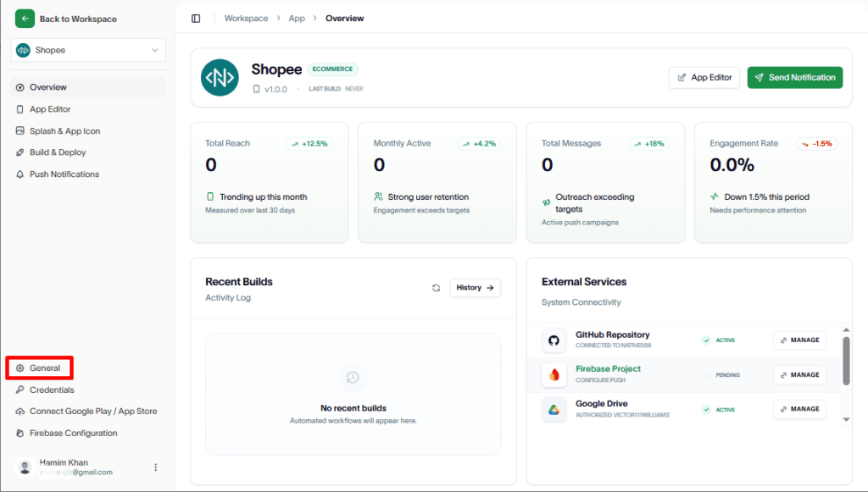Click the GitHub Repository icon

[x=554, y=340]
